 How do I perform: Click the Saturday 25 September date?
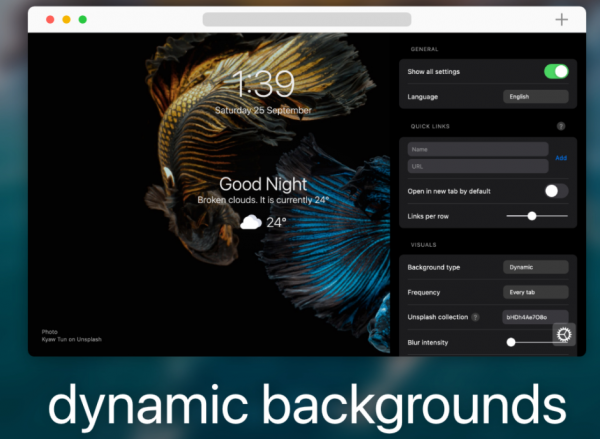tap(263, 111)
